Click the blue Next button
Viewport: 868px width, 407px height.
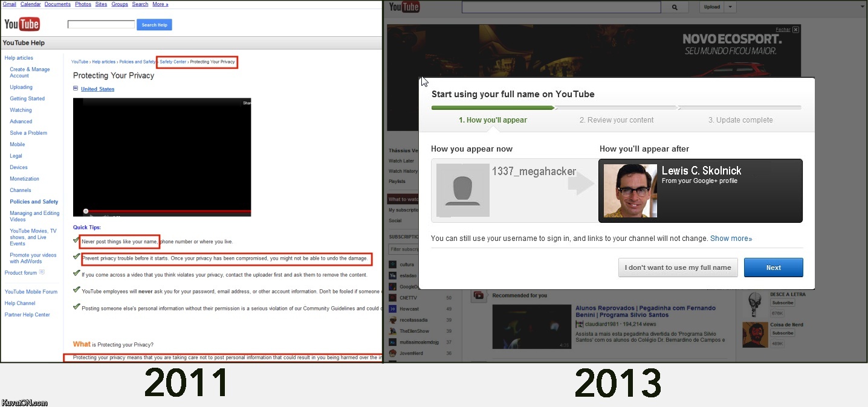(x=774, y=268)
